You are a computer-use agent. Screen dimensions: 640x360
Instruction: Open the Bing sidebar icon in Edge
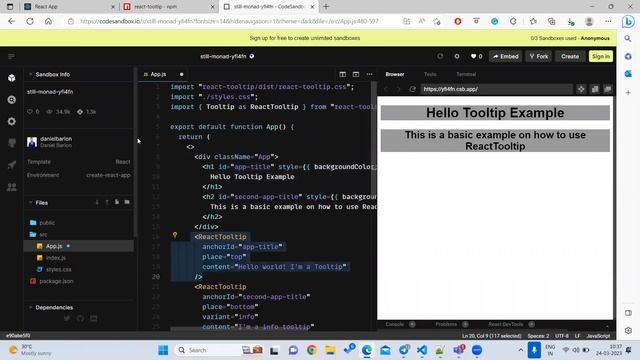(628, 21)
